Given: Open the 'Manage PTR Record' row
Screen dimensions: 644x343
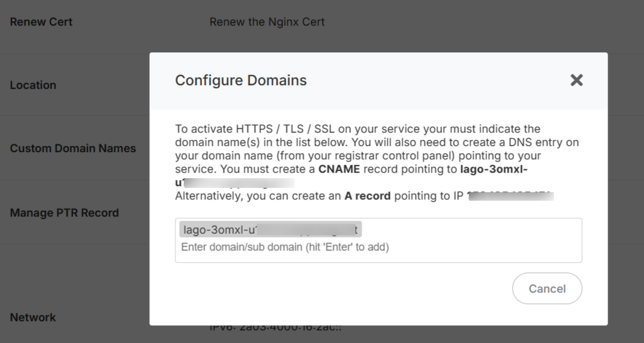Looking at the screenshot, I should click(65, 213).
